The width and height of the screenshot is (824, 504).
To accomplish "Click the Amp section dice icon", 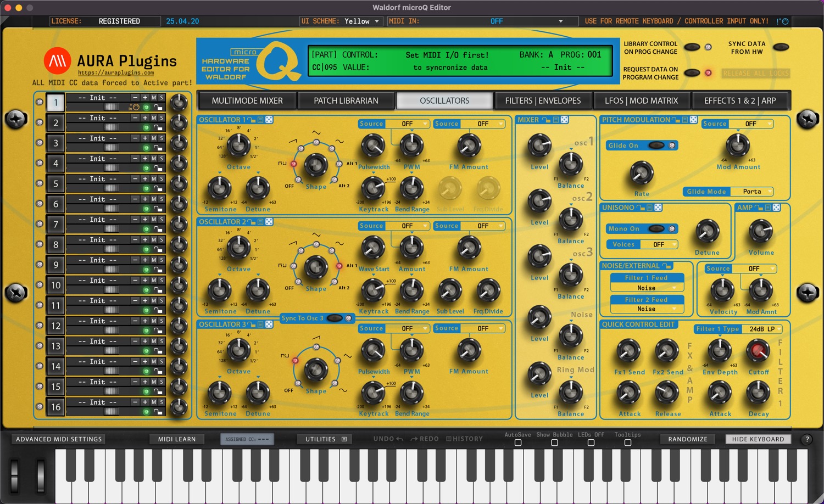I will pos(777,208).
